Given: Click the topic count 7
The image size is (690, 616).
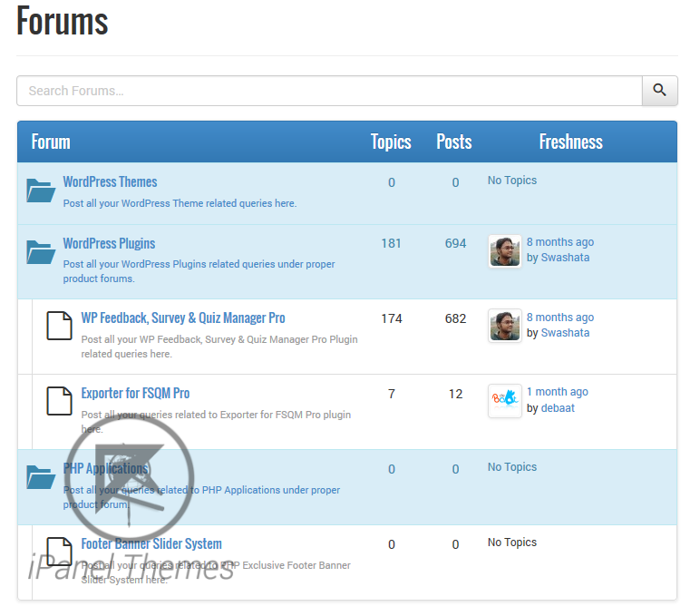Looking at the screenshot, I should pos(392,394).
